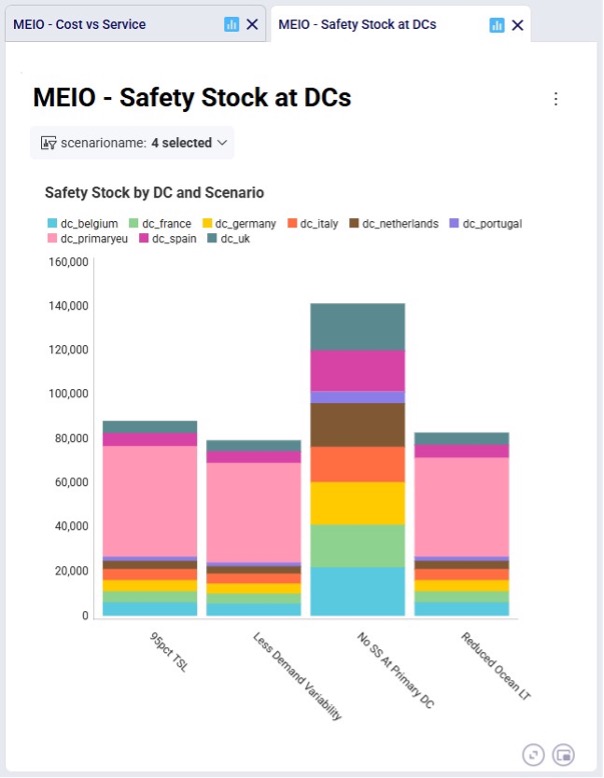604x778 pixels.
Task: Click the dc_germany yellow legend swatch
Action: click(207, 223)
